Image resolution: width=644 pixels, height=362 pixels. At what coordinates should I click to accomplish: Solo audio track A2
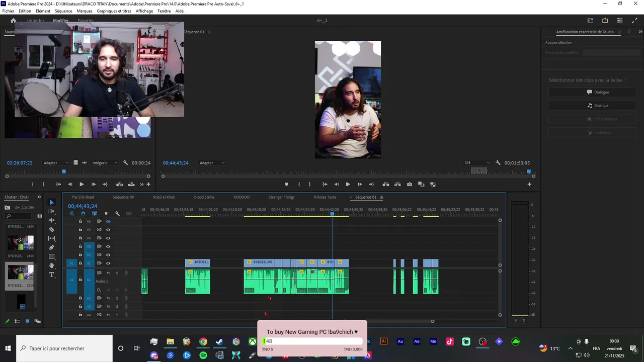pos(117,298)
